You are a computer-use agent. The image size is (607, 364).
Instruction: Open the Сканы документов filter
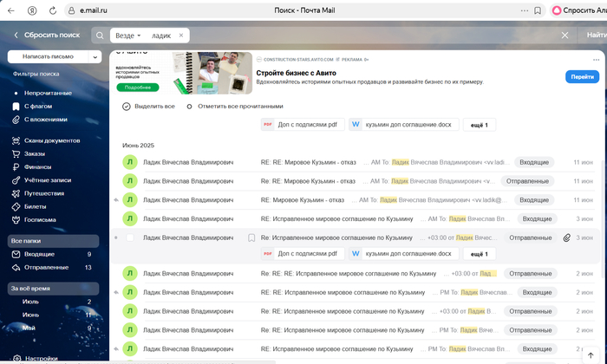(53, 140)
